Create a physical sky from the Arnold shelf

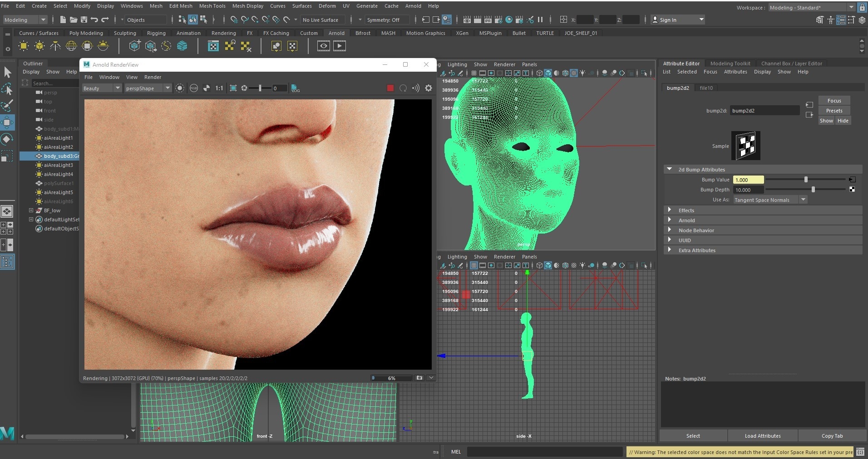[103, 46]
